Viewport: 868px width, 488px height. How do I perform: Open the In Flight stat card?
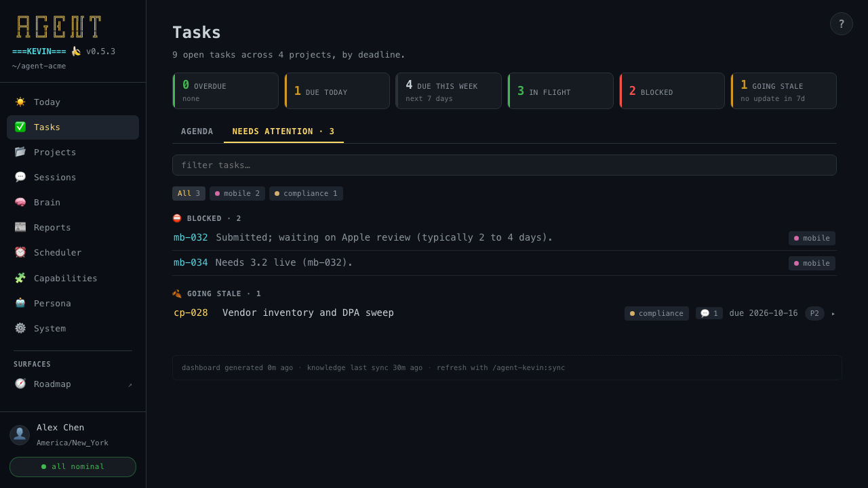tap(560, 91)
